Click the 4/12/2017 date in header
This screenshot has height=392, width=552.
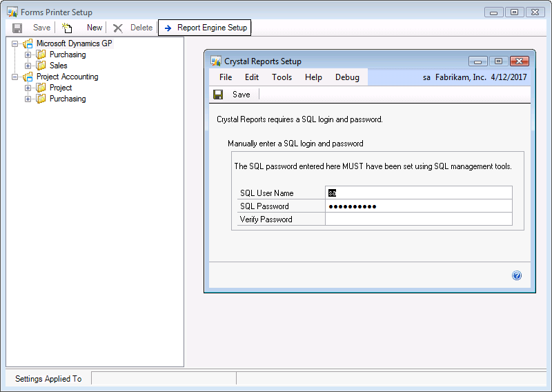click(509, 77)
